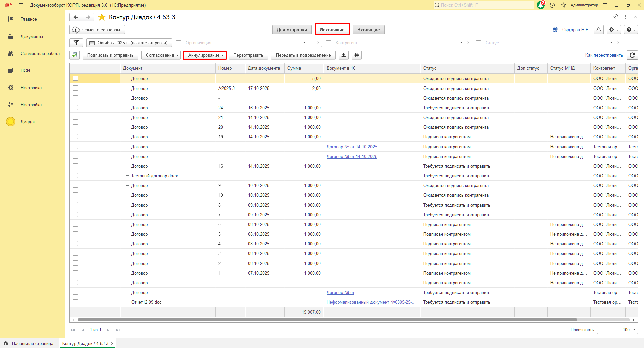Tick the Контрагент filter checkbox
The image size is (644, 348).
pos(328,43)
